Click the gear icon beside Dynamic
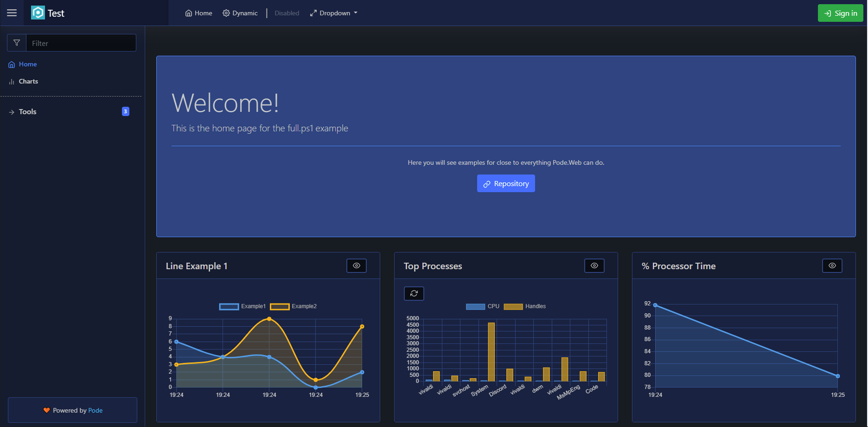The width and height of the screenshot is (868, 427). pos(226,13)
